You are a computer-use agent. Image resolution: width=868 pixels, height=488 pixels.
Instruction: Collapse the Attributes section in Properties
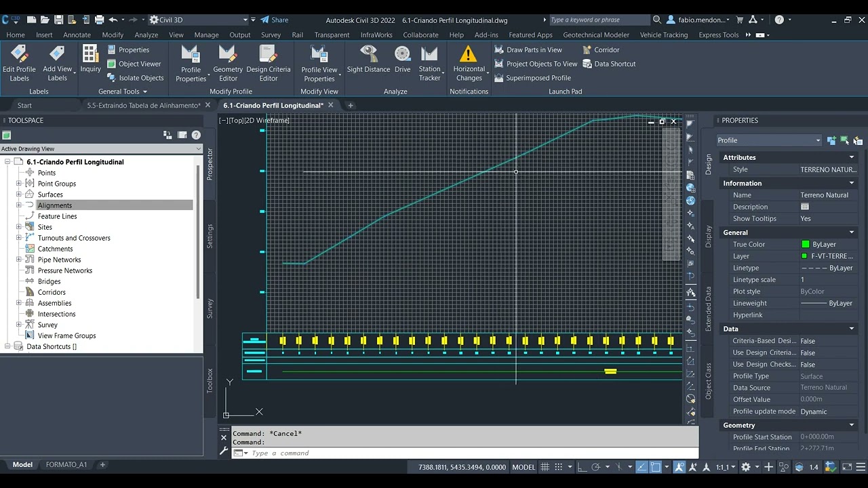pyautogui.click(x=852, y=157)
